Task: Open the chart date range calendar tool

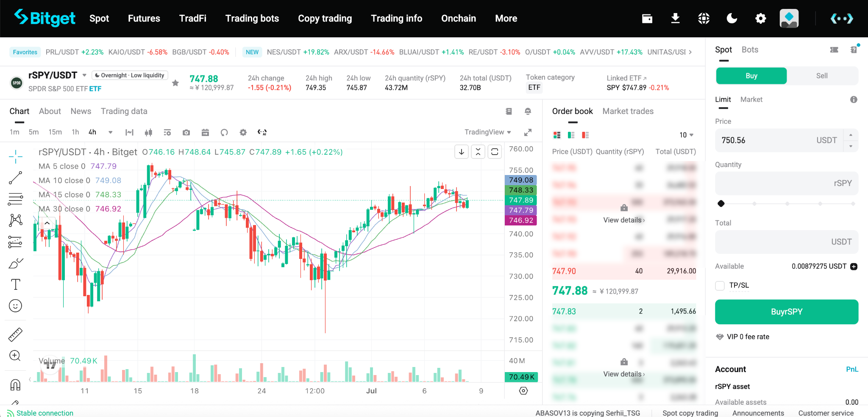Action: [x=205, y=132]
